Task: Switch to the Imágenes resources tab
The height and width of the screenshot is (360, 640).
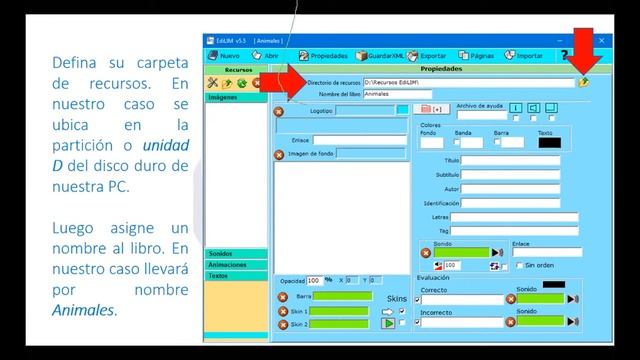Action: click(x=236, y=97)
